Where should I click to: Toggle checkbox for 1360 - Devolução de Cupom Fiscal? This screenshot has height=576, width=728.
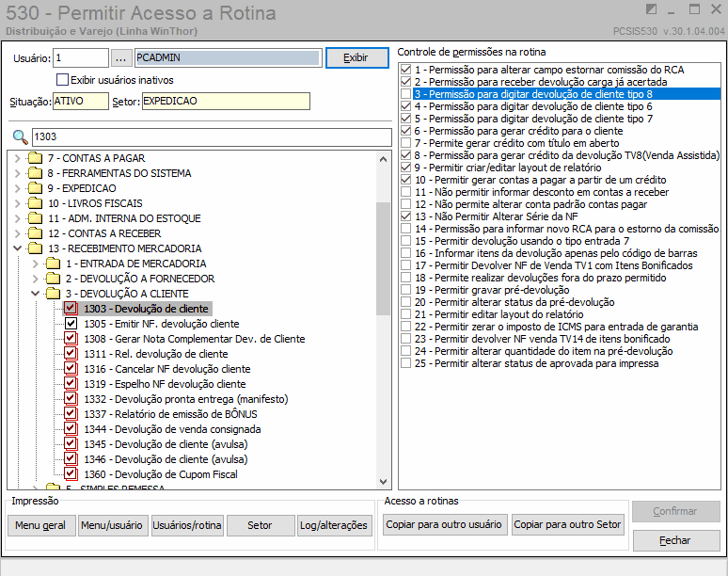pyautogui.click(x=71, y=473)
